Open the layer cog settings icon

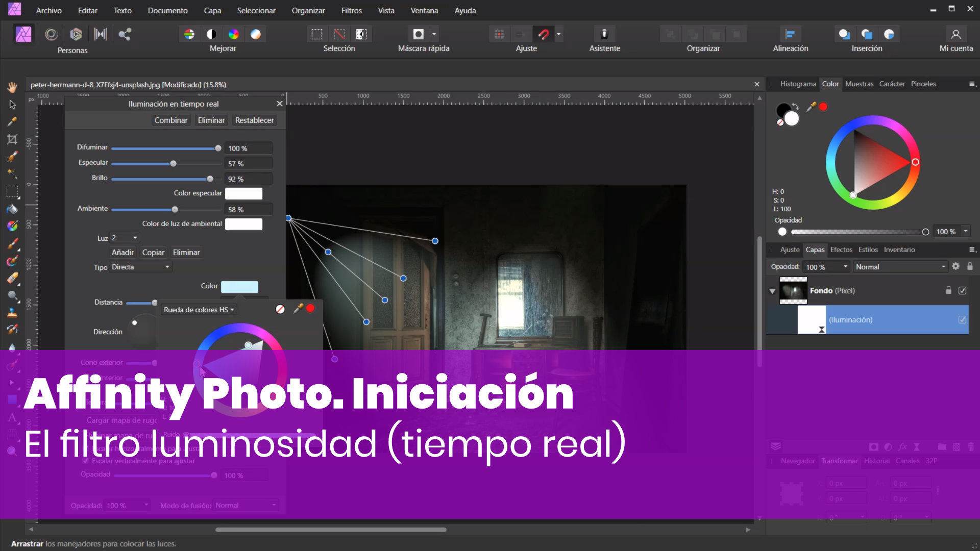click(x=955, y=266)
